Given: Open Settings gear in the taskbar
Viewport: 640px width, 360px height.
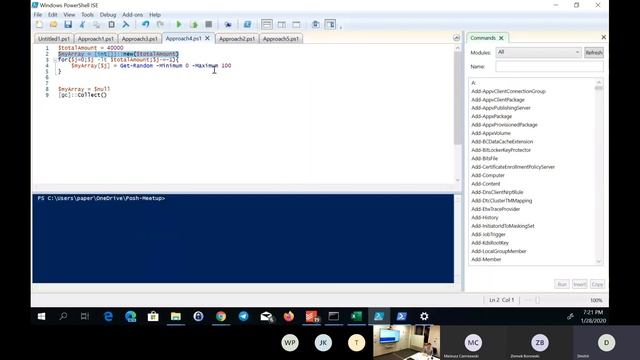Looking at the screenshot, I should (424, 316).
